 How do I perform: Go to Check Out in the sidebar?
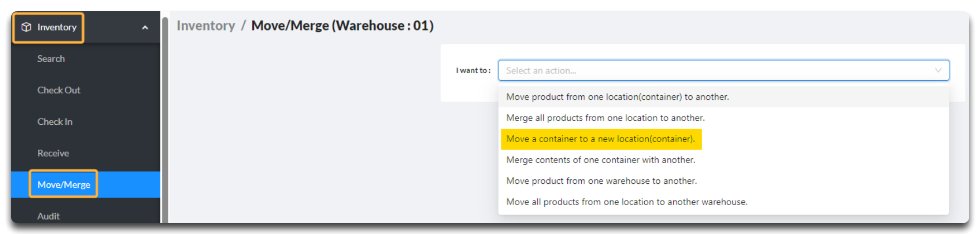pos(59,90)
